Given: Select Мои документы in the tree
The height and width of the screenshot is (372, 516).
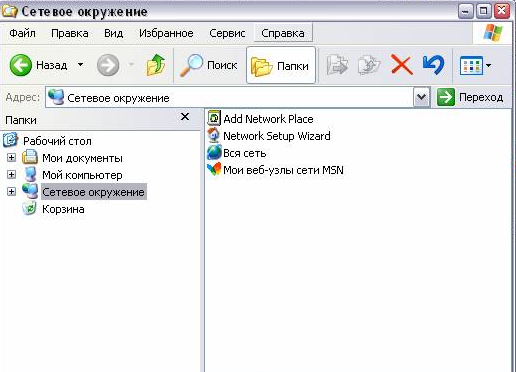Looking at the screenshot, I should (x=82, y=158).
